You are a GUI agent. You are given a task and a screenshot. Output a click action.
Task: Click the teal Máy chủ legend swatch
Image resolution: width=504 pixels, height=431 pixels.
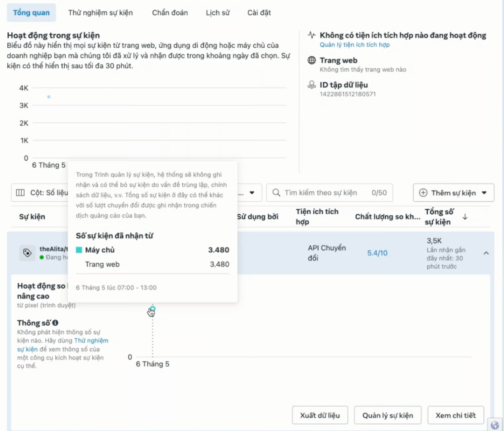[x=79, y=250]
